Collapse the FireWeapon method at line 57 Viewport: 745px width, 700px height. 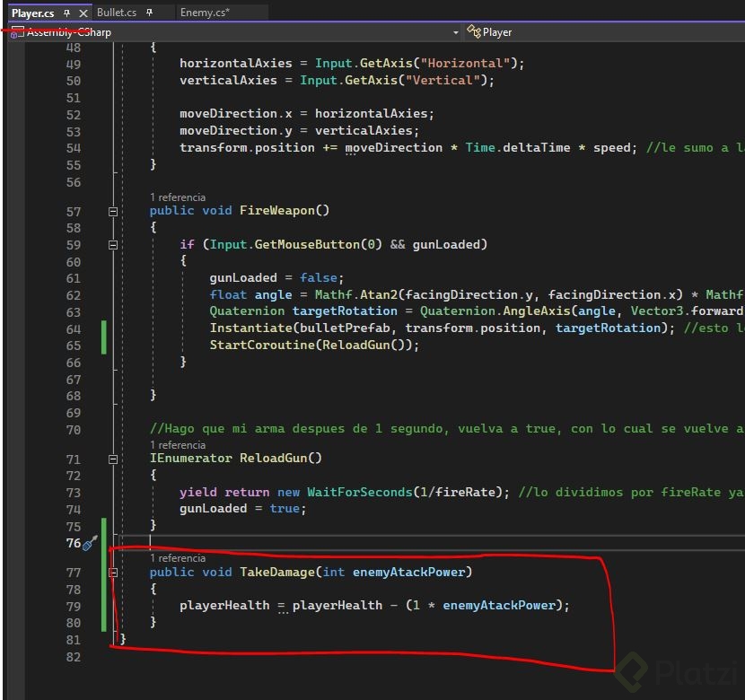[113, 211]
